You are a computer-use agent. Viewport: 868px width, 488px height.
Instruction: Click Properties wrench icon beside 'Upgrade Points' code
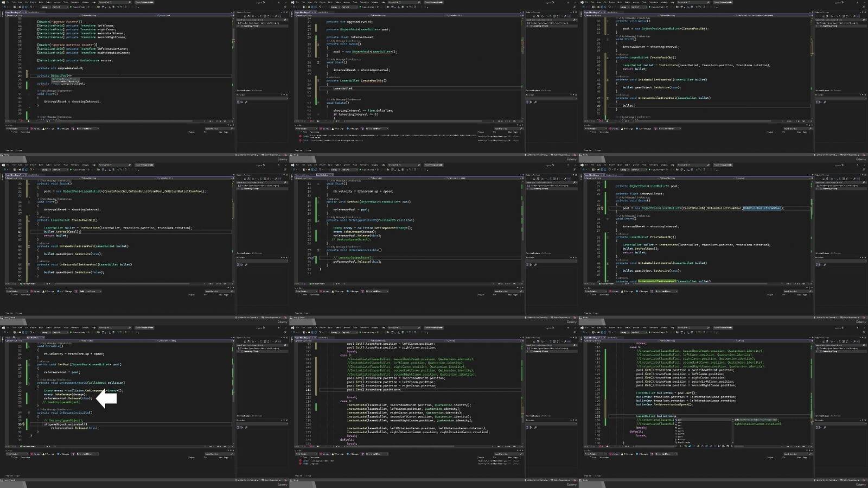[x=246, y=102]
